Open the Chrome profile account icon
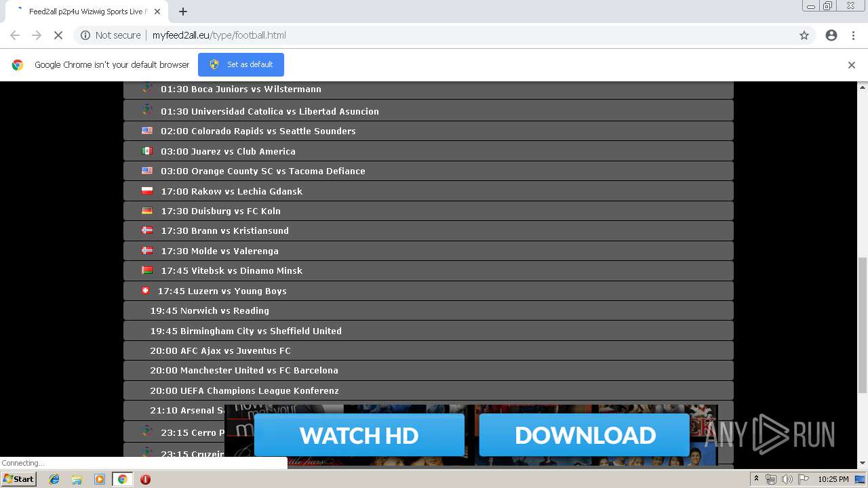This screenshot has width=868, height=488. point(831,35)
